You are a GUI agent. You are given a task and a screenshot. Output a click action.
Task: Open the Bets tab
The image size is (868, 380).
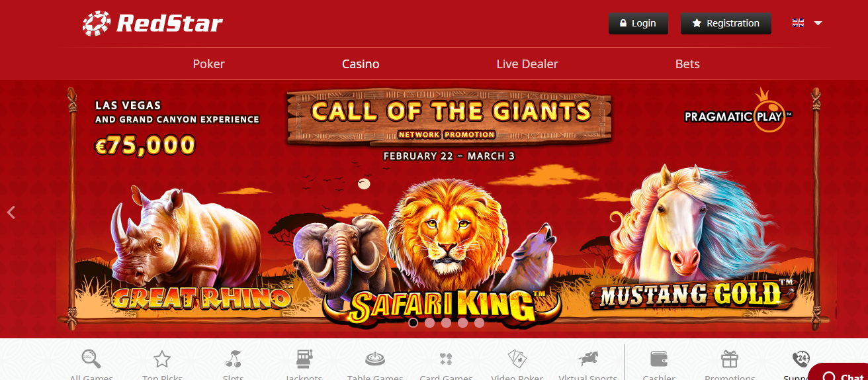pos(687,64)
